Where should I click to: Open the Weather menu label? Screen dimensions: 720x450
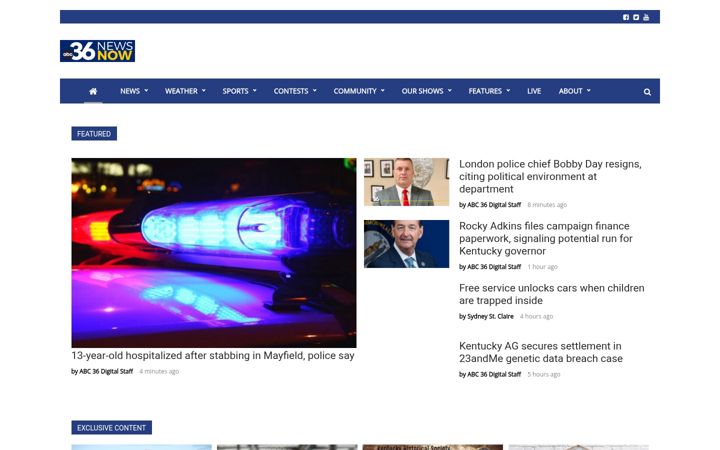click(181, 91)
